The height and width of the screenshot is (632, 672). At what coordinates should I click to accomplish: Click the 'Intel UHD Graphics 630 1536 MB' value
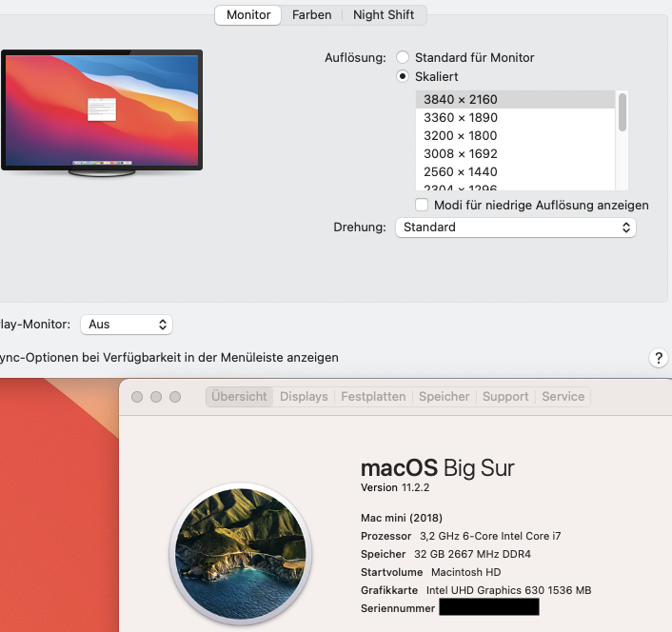click(508, 590)
